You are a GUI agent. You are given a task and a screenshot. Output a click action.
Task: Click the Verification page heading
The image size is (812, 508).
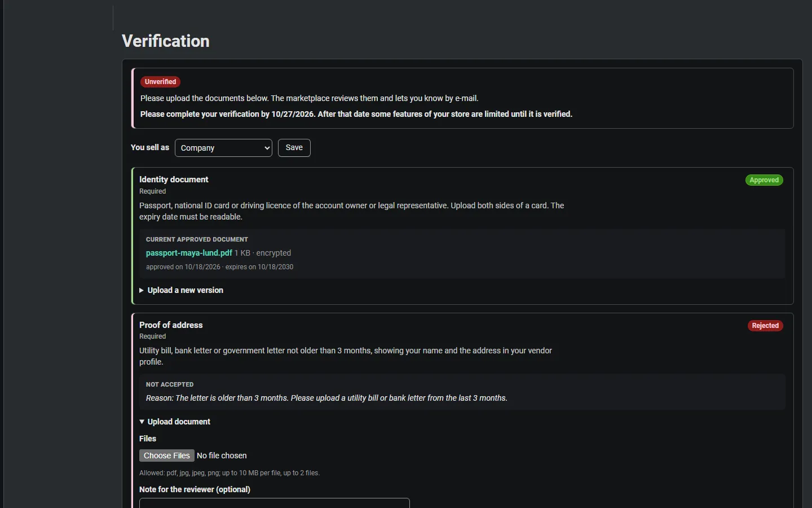166,41
